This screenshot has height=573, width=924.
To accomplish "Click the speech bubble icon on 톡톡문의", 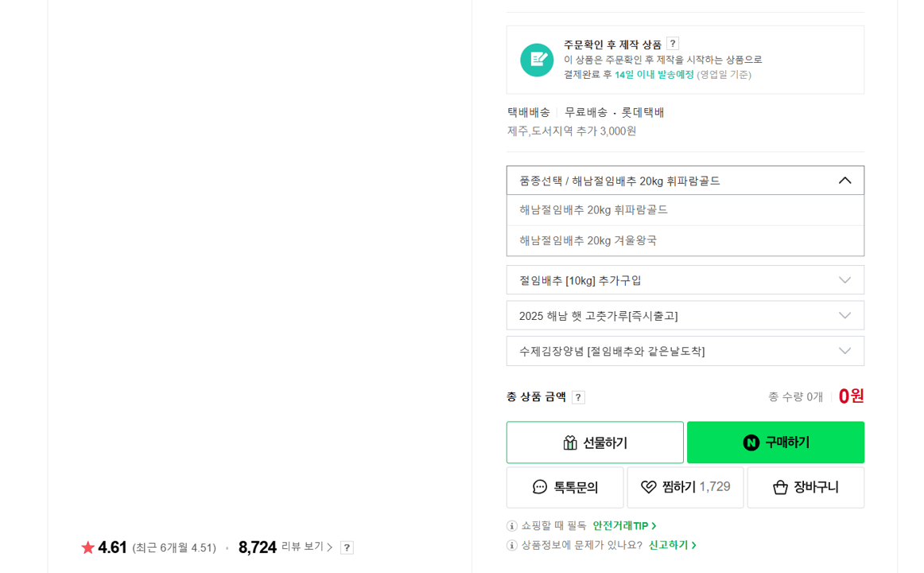I will 540,487.
